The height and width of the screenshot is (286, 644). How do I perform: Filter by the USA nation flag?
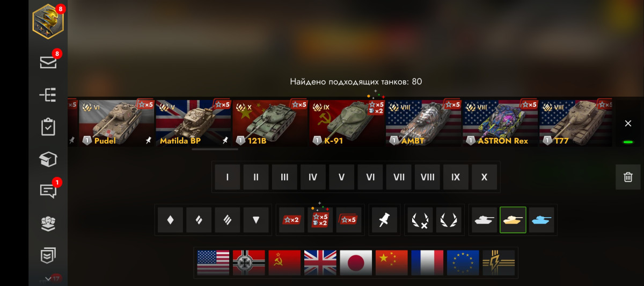[x=213, y=263]
